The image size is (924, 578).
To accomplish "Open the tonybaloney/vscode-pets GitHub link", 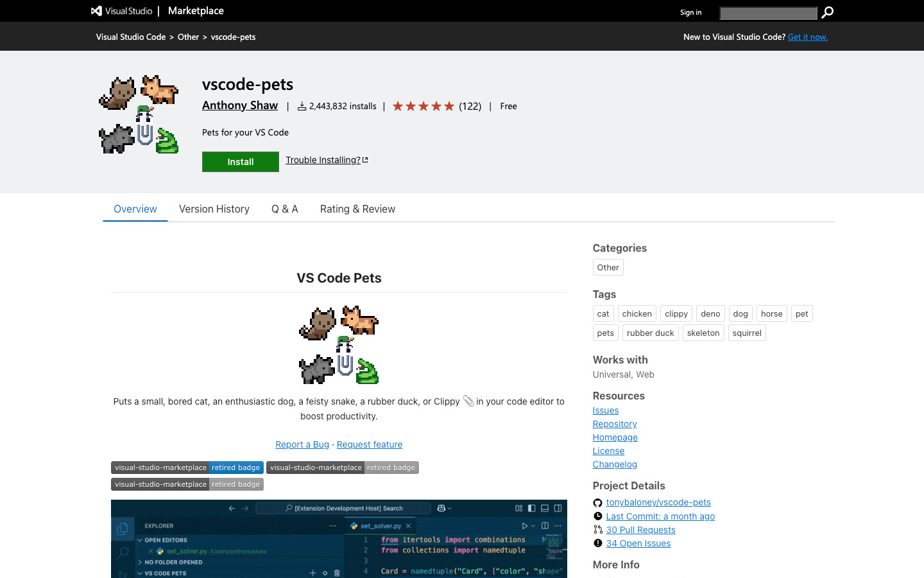I will [x=658, y=502].
